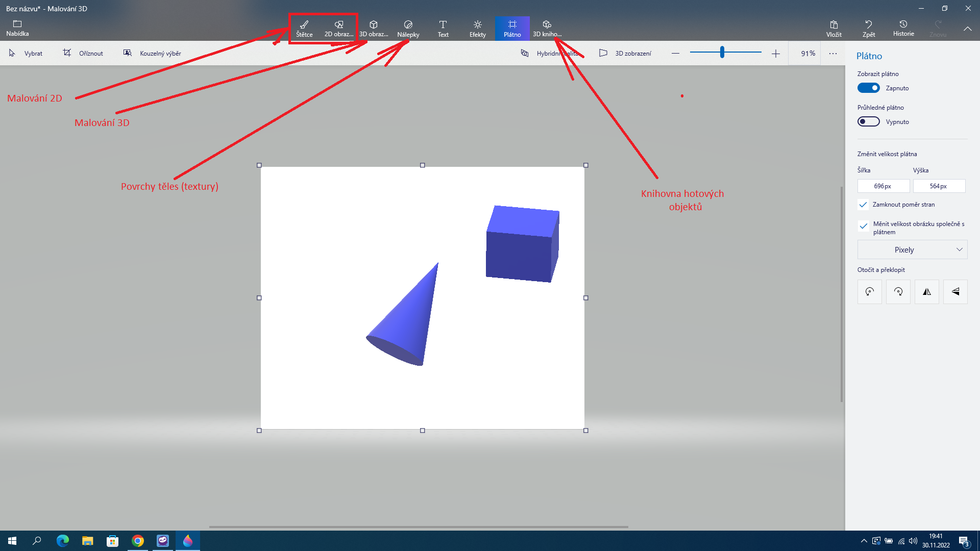
Task: Open the Nabídka menu
Action: 17,28
